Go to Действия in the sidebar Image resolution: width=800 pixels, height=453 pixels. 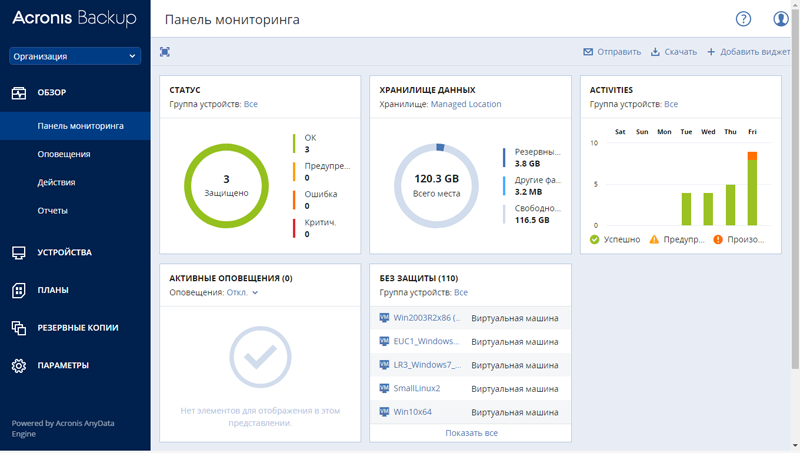coord(56,182)
